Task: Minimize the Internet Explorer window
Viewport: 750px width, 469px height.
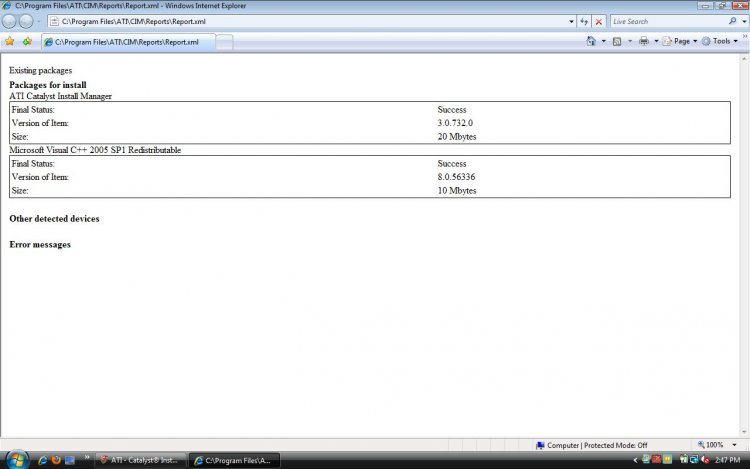Action: coord(705,6)
